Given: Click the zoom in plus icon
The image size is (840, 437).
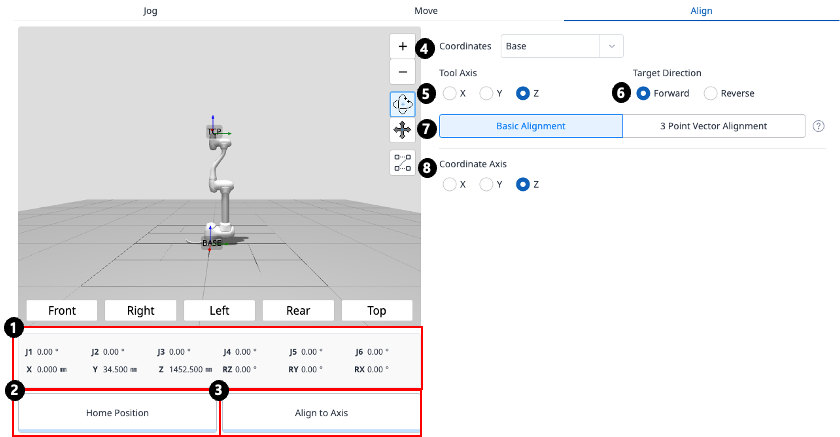Looking at the screenshot, I should tap(402, 47).
